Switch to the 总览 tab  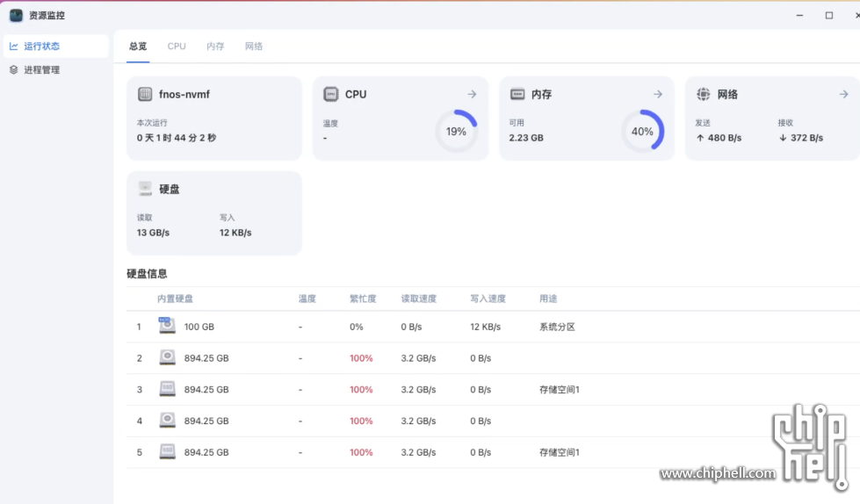pos(138,46)
